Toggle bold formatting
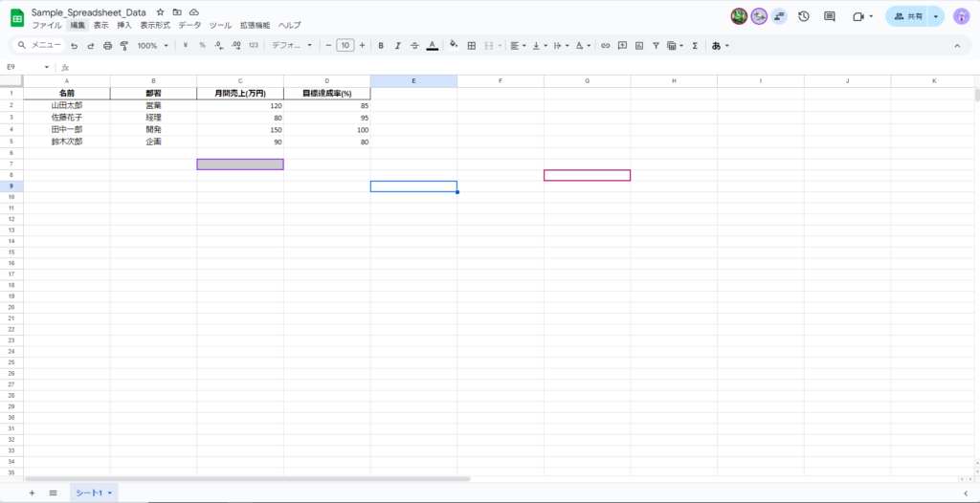Image resolution: width=980 pixels, height=503 pixels. point(381,45)
